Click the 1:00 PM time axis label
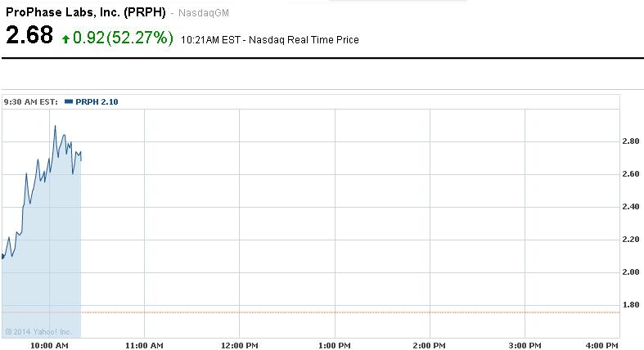This screenshot has height=350, width=644. pos(335,346)
